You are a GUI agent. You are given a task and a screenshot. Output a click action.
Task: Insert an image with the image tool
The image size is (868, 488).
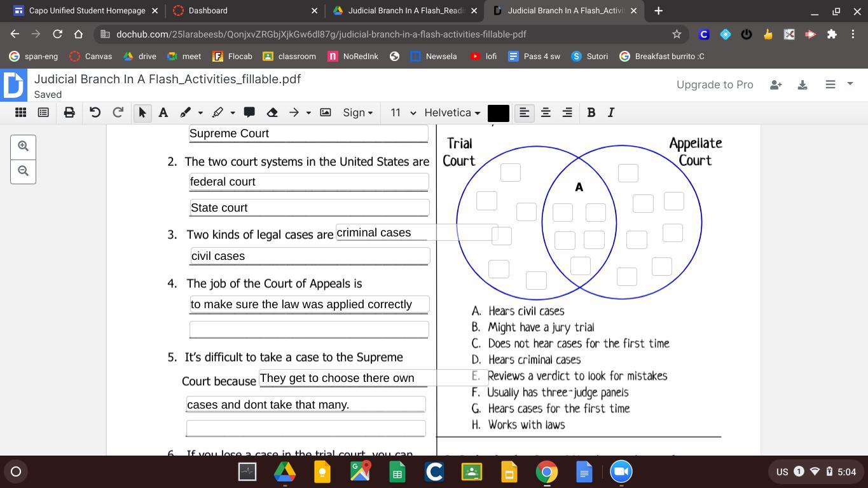325,112
